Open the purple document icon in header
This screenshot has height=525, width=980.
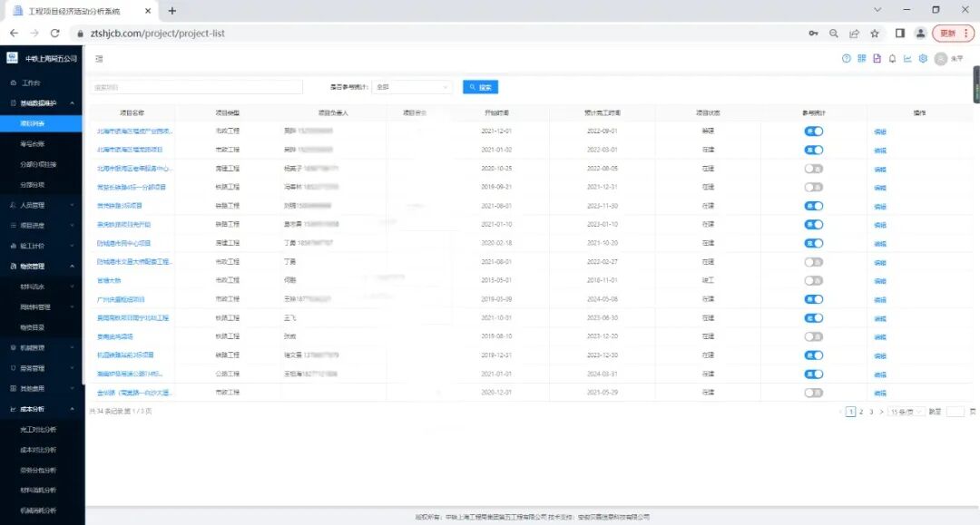877,58
